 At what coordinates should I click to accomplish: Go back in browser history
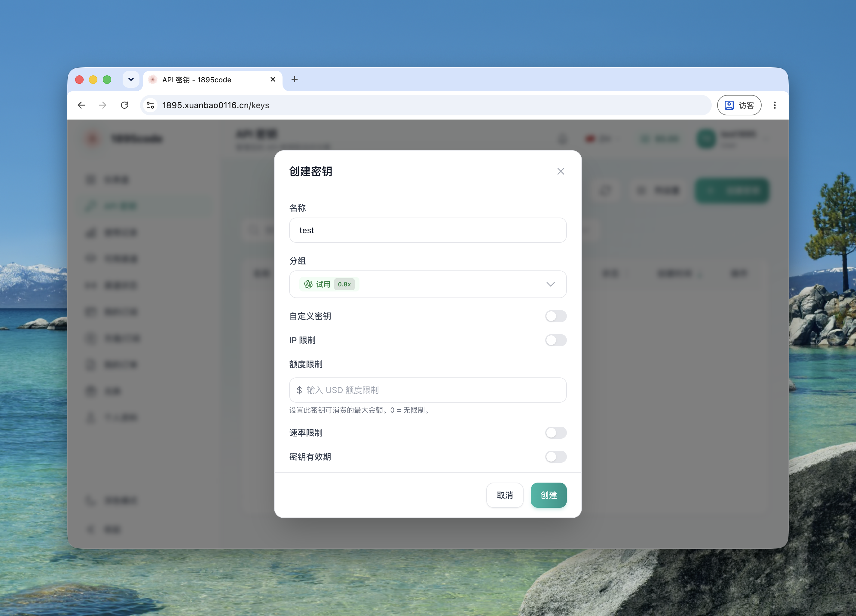tap(81, 105)
